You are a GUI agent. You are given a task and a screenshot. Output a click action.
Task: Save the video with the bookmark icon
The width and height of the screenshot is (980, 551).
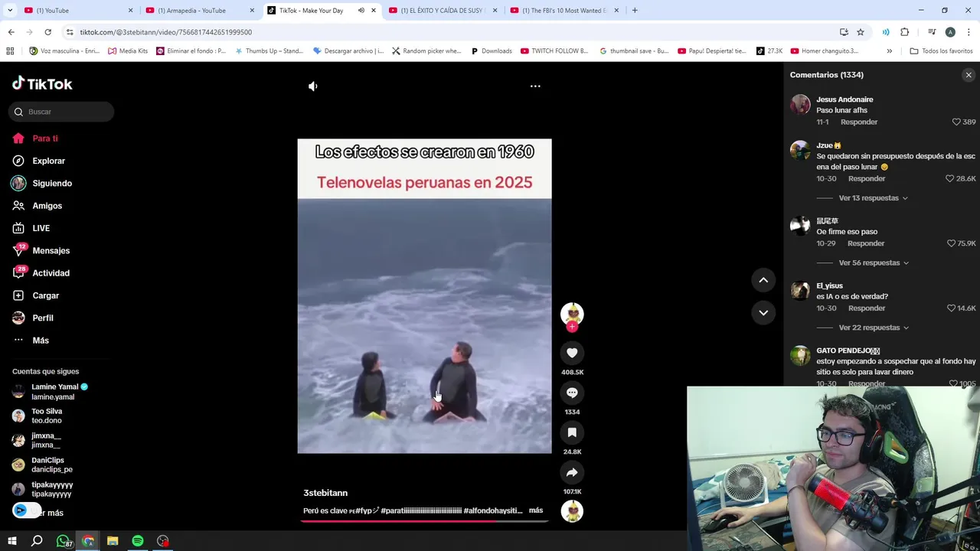[x=572, y=432]
